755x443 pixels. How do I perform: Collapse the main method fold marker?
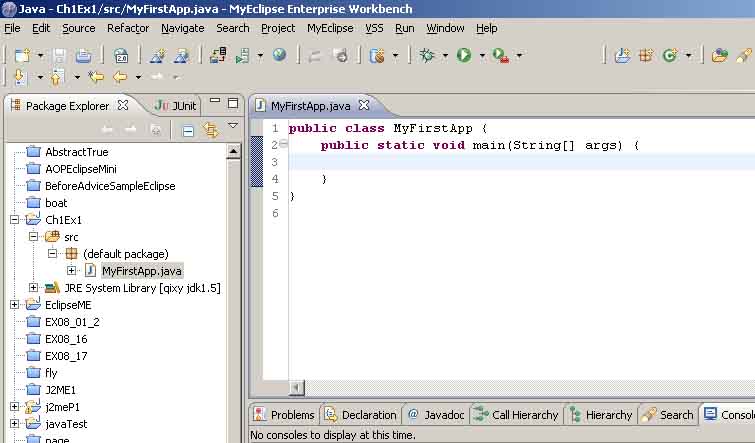coord(284,144)
